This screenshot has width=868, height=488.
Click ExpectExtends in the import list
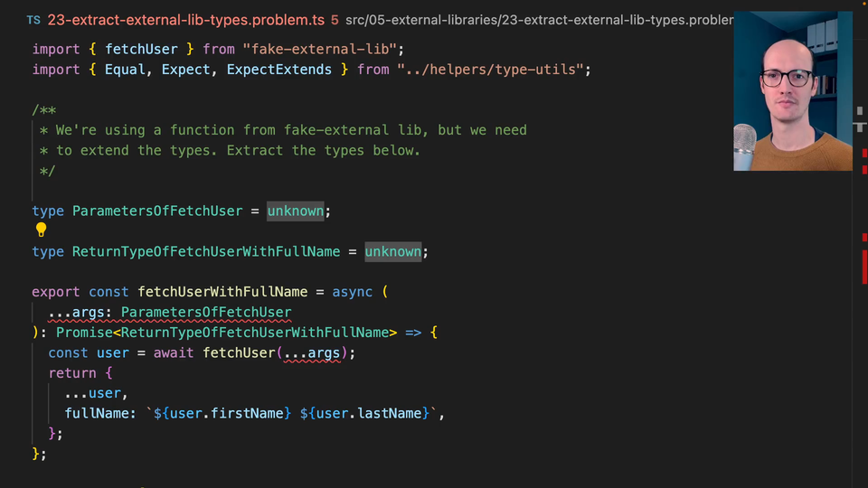tap(279, 69)
